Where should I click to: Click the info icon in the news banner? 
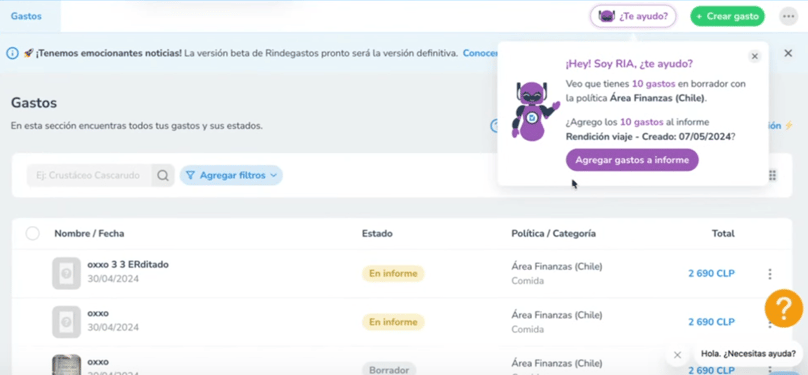pos(12,53)
